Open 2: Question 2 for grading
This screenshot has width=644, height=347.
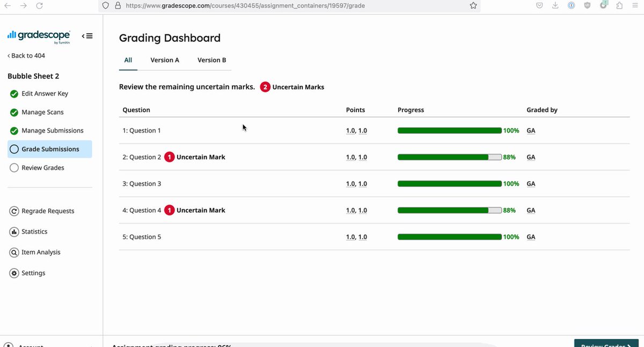click(142, 157)
